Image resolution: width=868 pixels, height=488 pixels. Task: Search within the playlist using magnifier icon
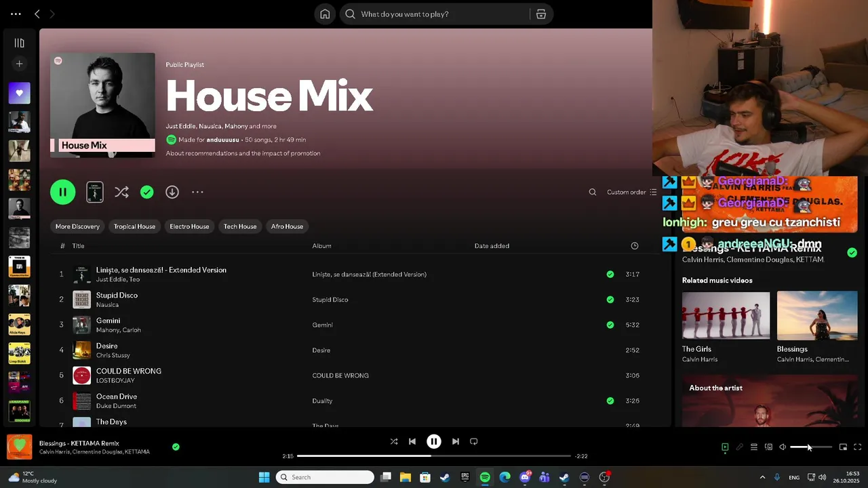click(x=593, y=192)
